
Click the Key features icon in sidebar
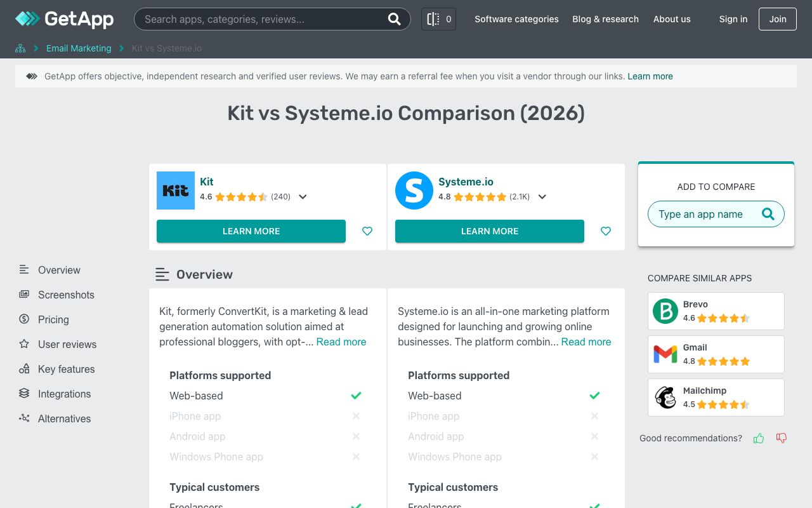point(24,369)
